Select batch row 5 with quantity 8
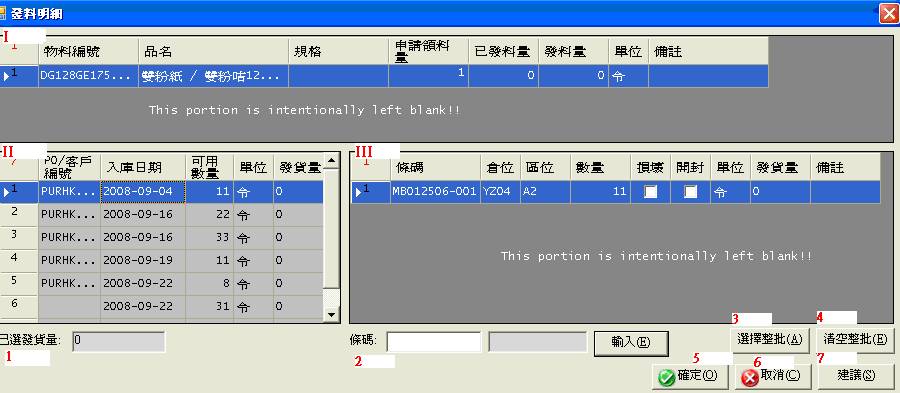Screen dimensions: 900x393 (x=162, y=284)
